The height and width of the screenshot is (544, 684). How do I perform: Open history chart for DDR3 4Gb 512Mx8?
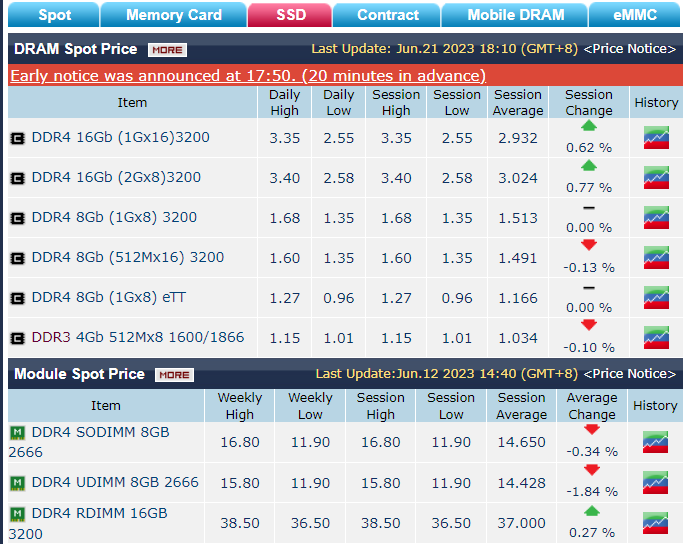pyautogui.click(x=656, y=338)
